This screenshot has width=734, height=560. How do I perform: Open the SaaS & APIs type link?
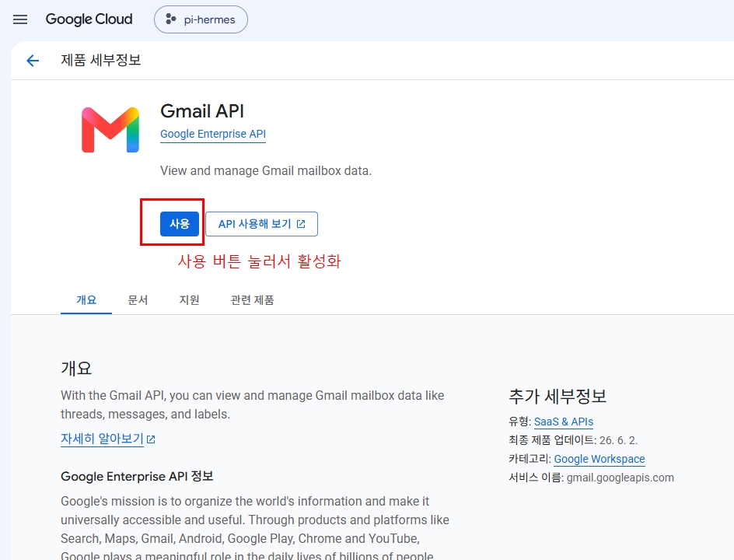564,422
